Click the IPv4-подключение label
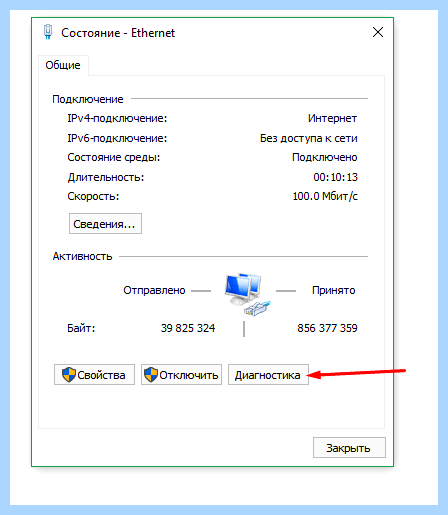Viewport: 448px width, 515px height. pos(117,118)
